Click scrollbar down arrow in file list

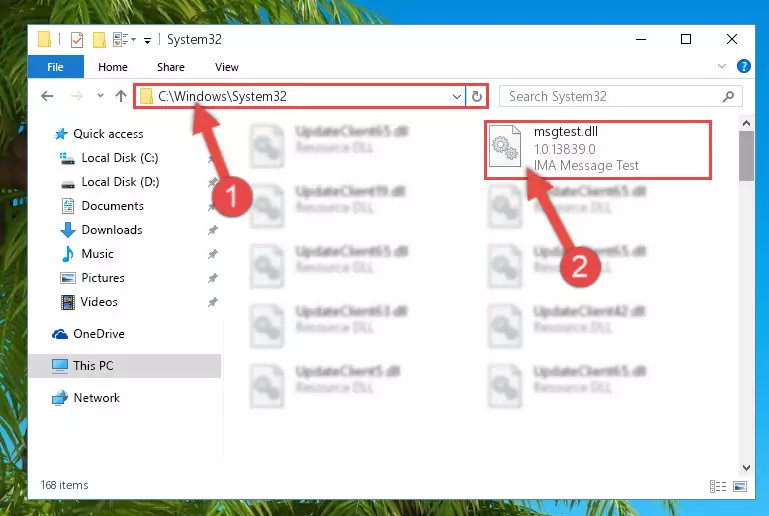(x=746, y=468)
